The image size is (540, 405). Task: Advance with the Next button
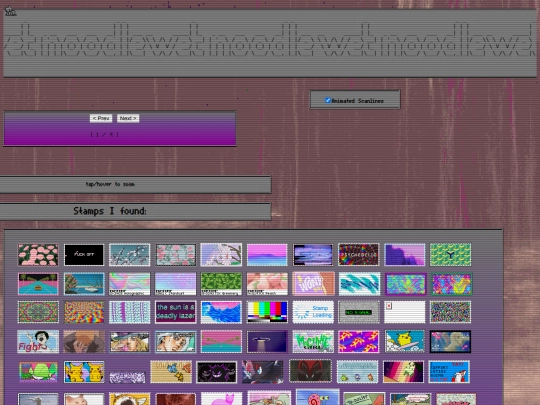(128, 118)
